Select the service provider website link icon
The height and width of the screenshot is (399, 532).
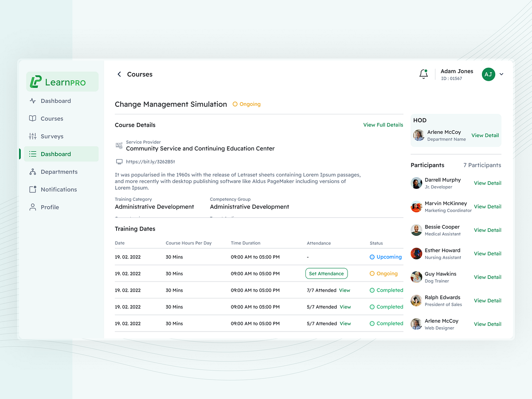(118, 162)
